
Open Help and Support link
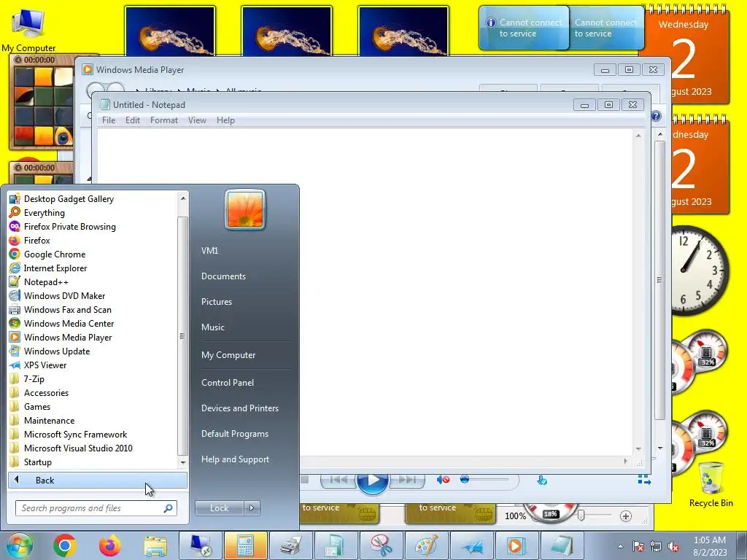235,459
